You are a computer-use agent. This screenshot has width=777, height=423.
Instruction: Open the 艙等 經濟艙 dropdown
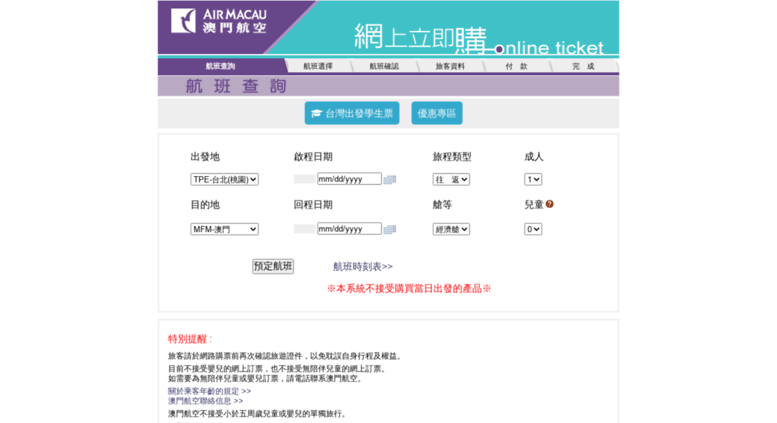point(451,229)
